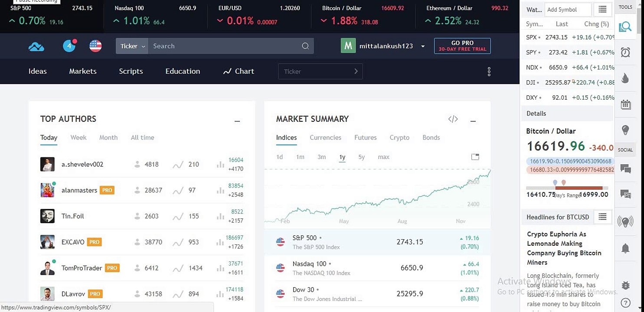
Task: Click the embed code icon in Market Summary
Action: (453, 119)
